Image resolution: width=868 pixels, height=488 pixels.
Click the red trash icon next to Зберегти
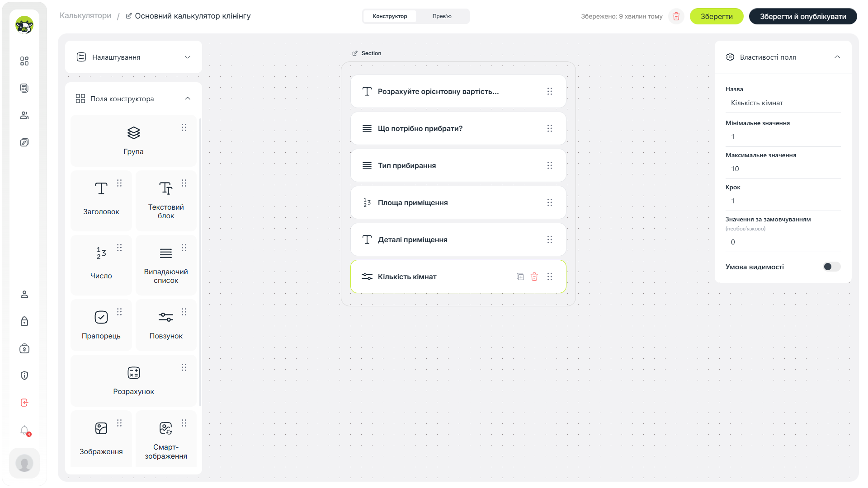point(676,16)
